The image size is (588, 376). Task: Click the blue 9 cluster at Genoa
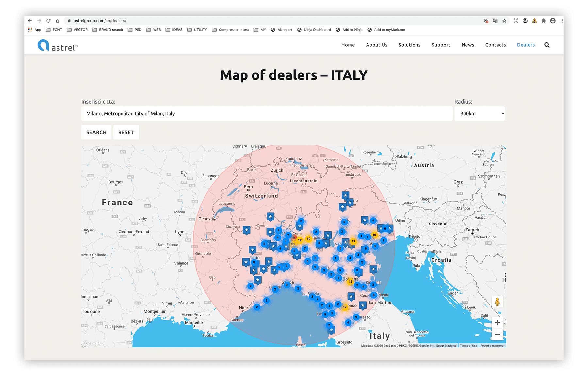(x=287, y=285)
